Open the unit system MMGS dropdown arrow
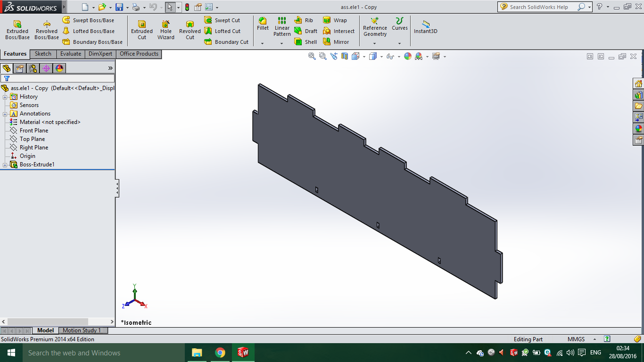644x362 pixels. click(x=594, y=339)
